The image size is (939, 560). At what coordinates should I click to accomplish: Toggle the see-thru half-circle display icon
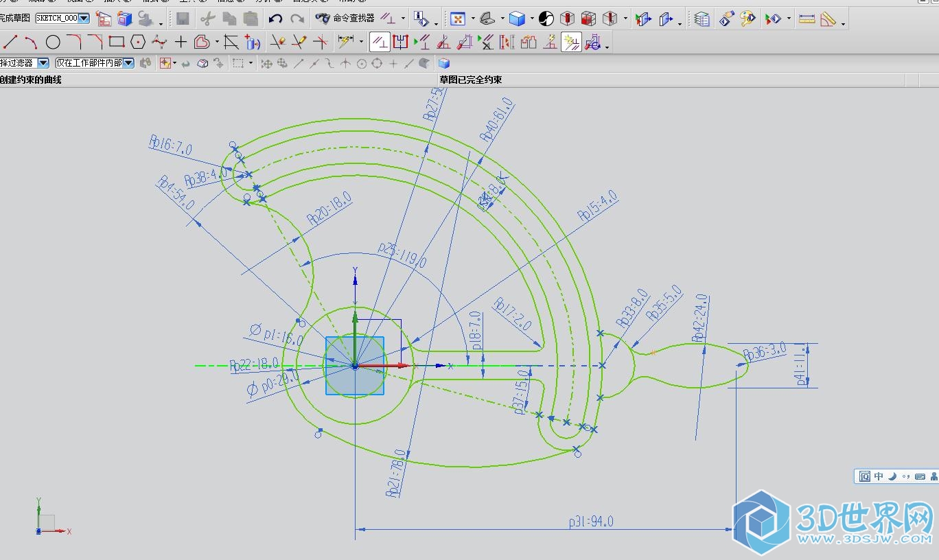[546, 19]
